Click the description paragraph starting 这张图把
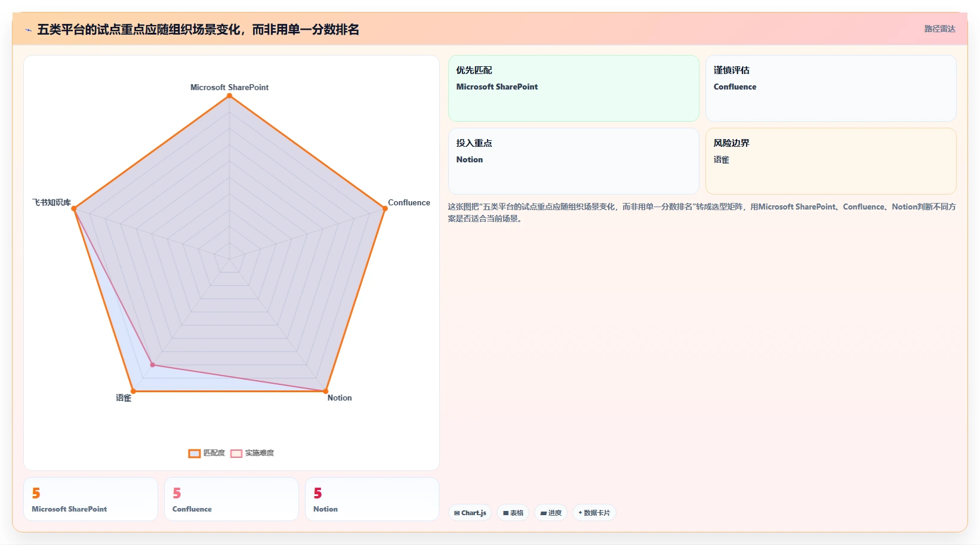 [702, 213]
